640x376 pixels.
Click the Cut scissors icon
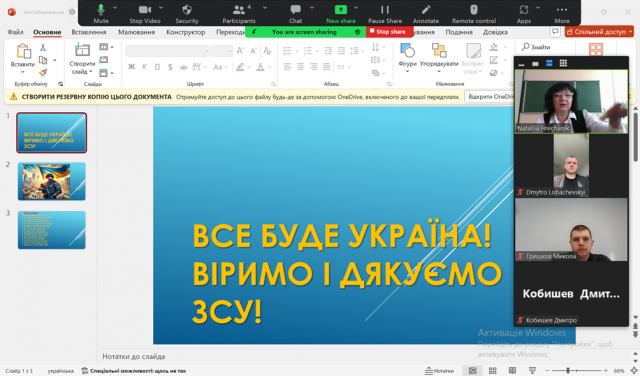point(43,48)
